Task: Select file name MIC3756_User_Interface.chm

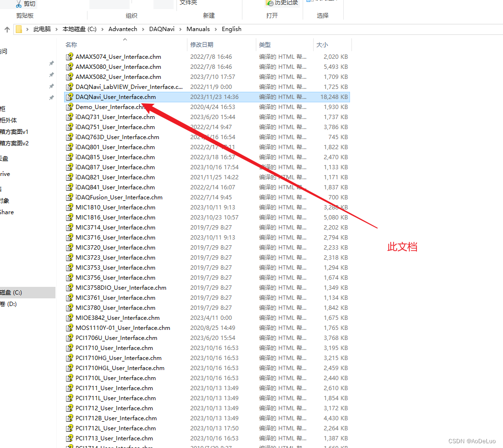Action: tap(115, 278)
